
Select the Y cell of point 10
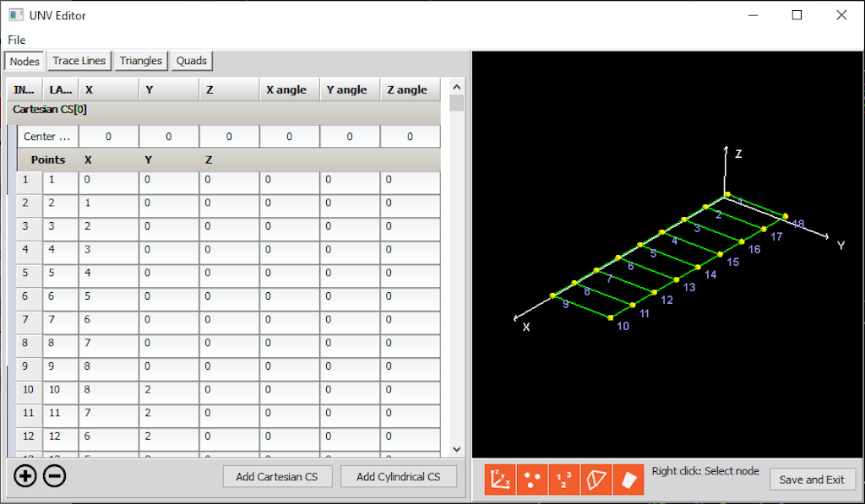point(169,390)
